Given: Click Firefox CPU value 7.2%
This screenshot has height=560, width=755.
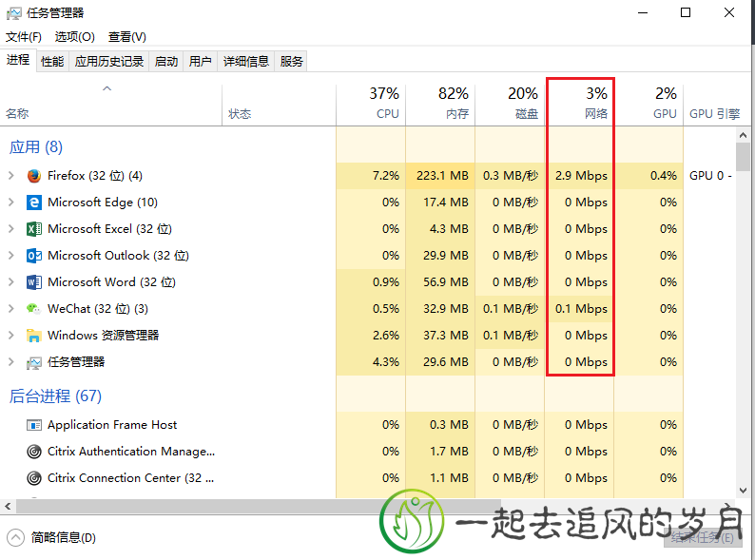Looking at the screenshot, I should coord(386,176).
